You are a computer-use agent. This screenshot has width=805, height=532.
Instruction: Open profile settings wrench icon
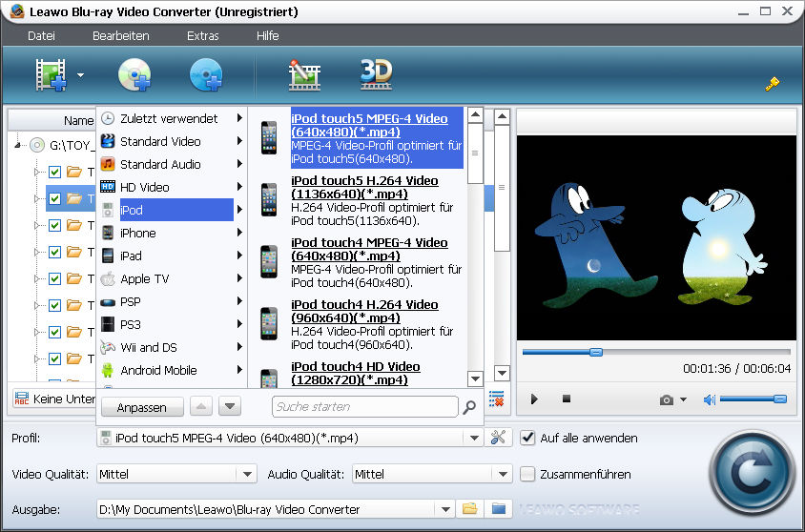tap(498, 438)
